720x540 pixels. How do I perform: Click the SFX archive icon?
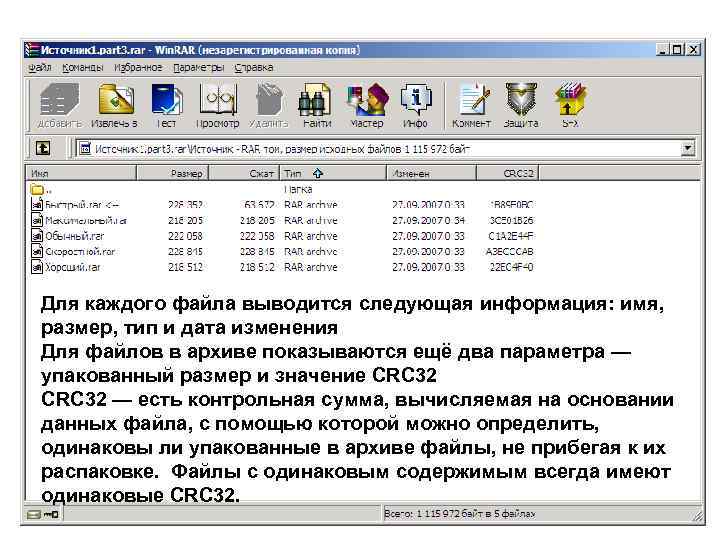tap(570, 105)
